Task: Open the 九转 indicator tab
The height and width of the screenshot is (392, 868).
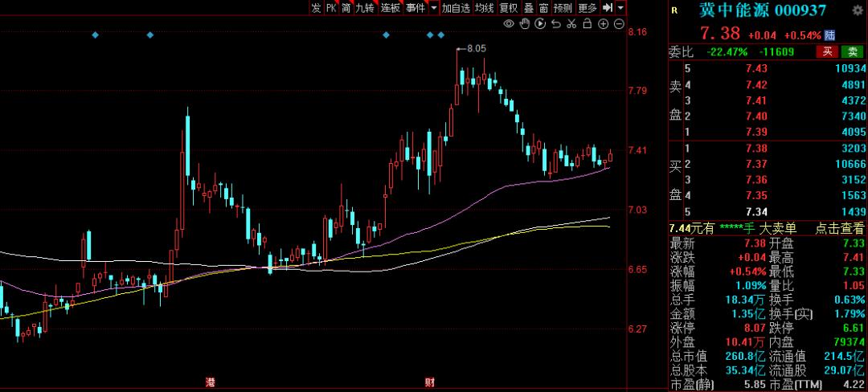Action: pos(365,7)
